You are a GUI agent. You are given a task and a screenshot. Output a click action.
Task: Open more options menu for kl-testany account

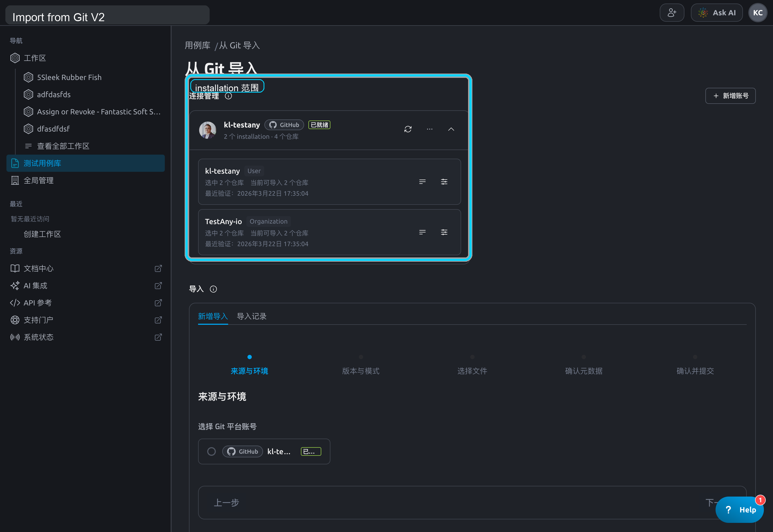[430, 129]
